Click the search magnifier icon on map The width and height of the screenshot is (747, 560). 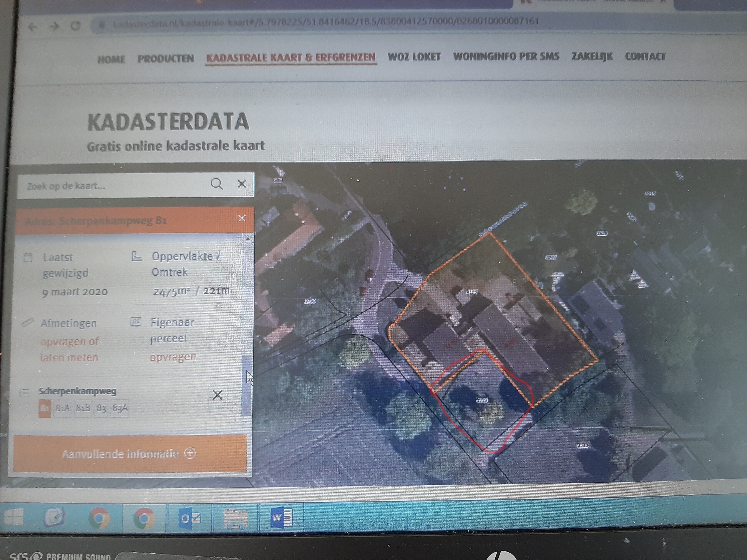click(x=216, y=184)
